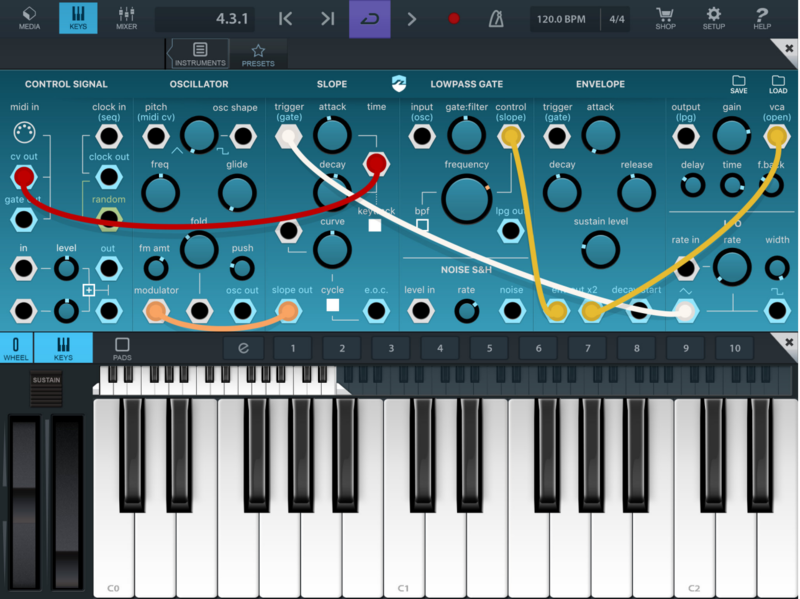The image size is (800, 599).
Task: Click the Help question mark
Action: (762, 18)
